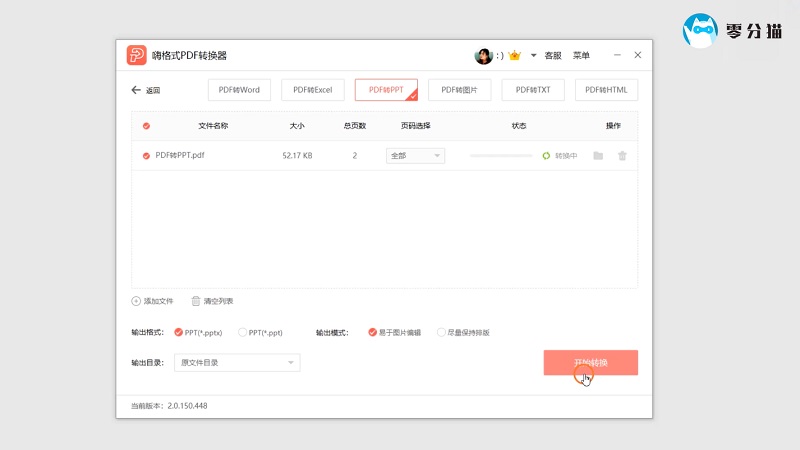The height and width of the screenshot is (450, 800).
Task: Switch to PDF转Word tab
Action: coord(239,90)
